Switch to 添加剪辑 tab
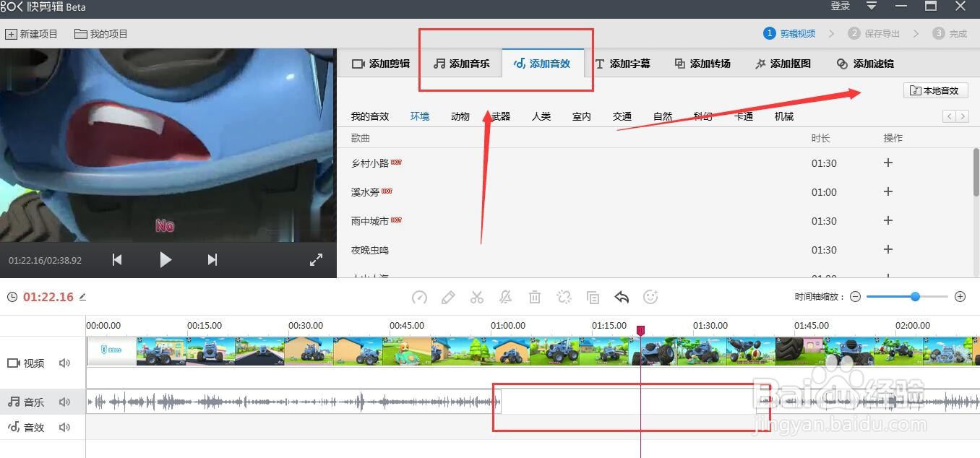The image size is (980, 458). click(x=381, y=64)
